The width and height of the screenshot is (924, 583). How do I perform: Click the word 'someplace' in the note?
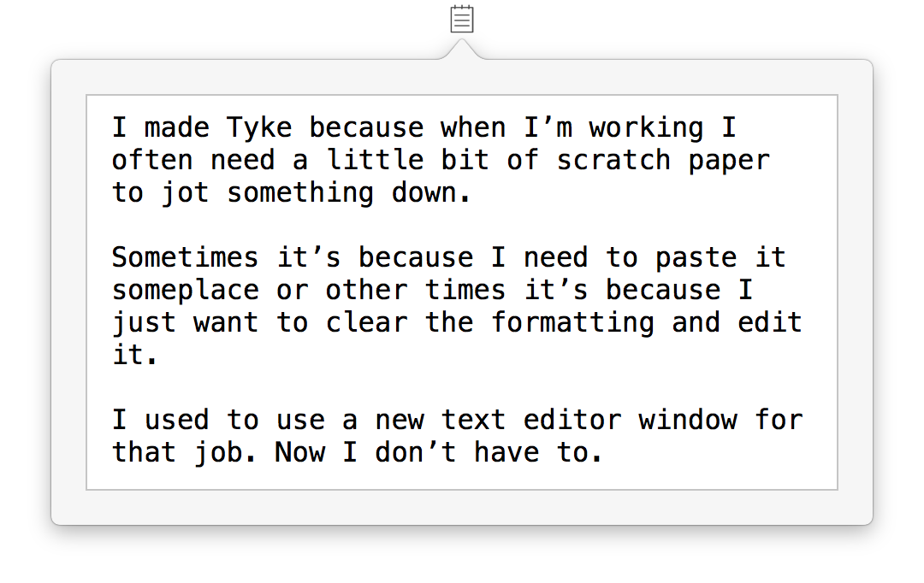coord(185,290)
